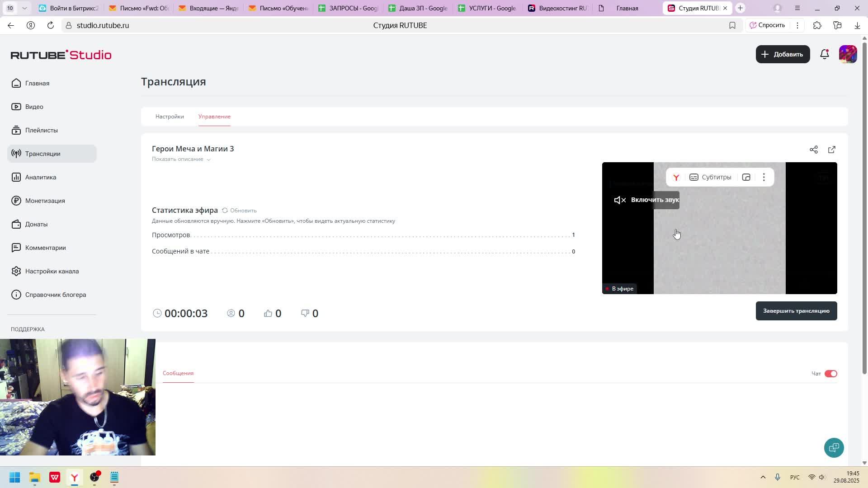Viewport: 868px width, 488px height.
Task: Click the Yandex translate icon on the player
Action: (676, 177)
